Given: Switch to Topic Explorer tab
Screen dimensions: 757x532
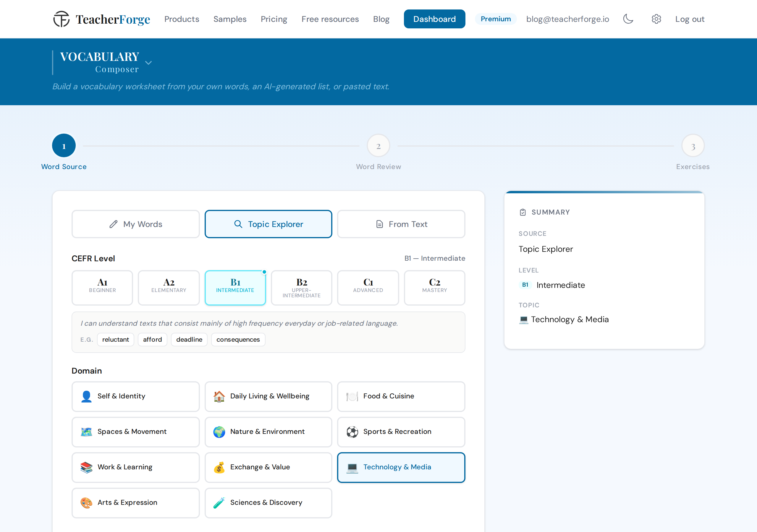Looking at the screenshot, I should (x=268, y=224).
